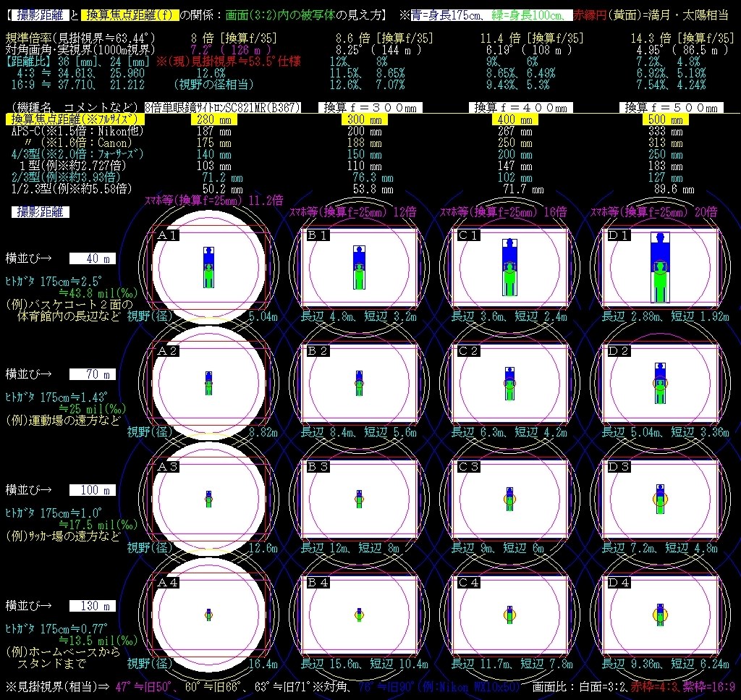Click the 267 mm value
741x700 pixels.
tap(515, 132)
